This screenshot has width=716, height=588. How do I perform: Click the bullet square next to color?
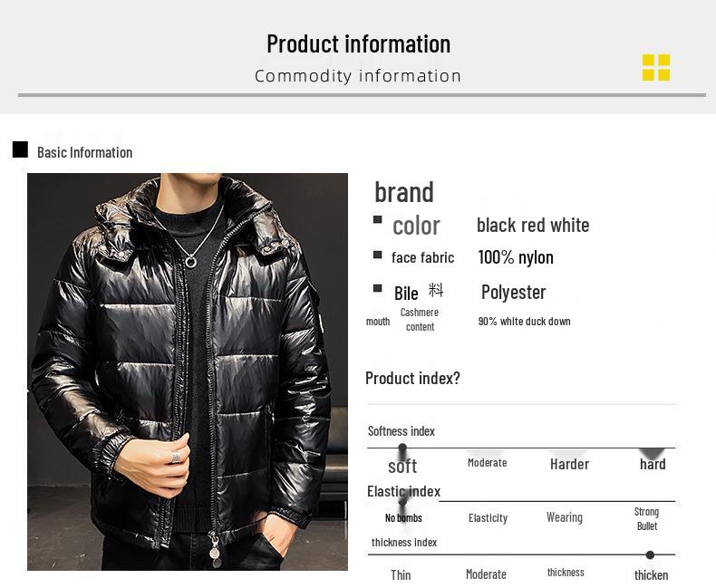(378, 220)
